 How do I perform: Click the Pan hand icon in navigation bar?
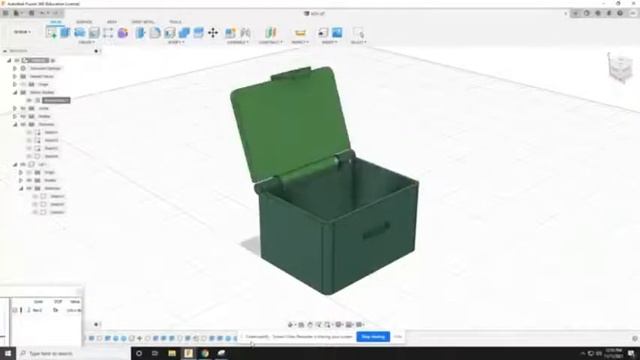point(310,324)
